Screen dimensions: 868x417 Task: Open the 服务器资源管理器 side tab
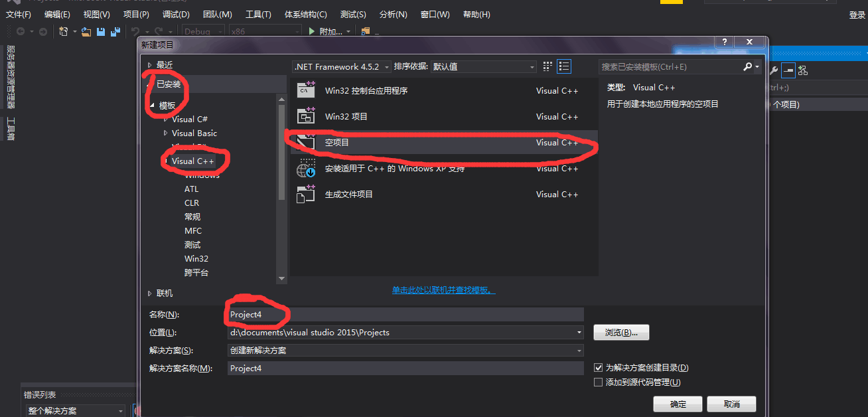(x=10, y=76)
